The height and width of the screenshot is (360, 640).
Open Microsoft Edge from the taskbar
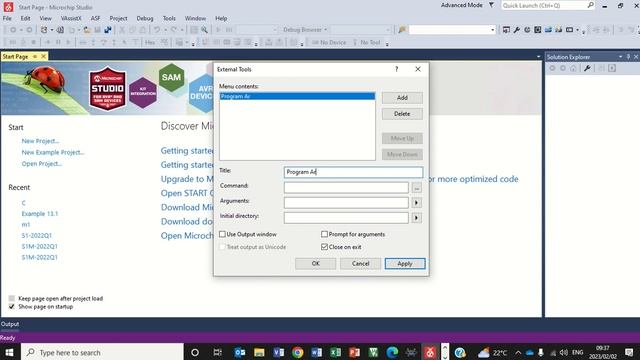[392, 352]
